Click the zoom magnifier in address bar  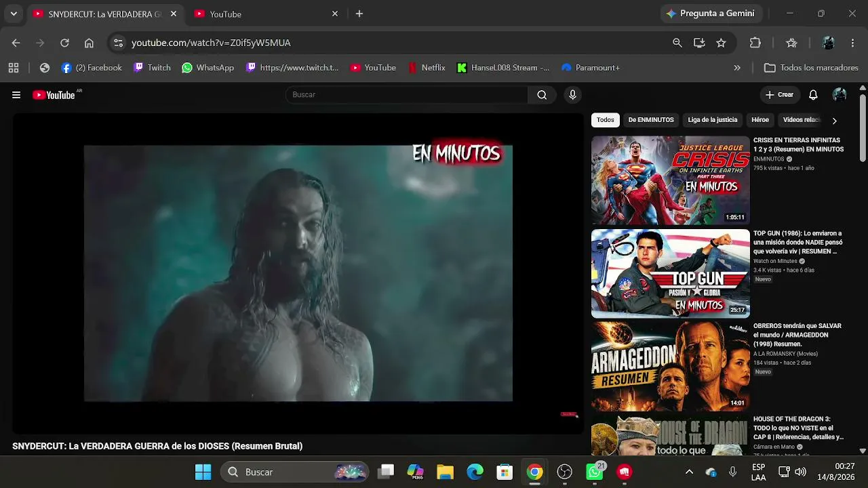(677, 43)
